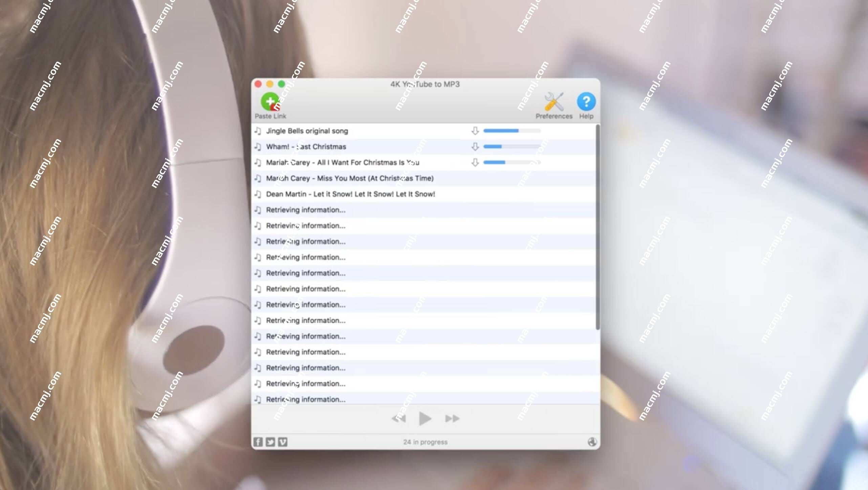The height and width of the screenshot is (490, 868).
Task: Click music note icon of Dean Martin row
Action: pos(258,194)
